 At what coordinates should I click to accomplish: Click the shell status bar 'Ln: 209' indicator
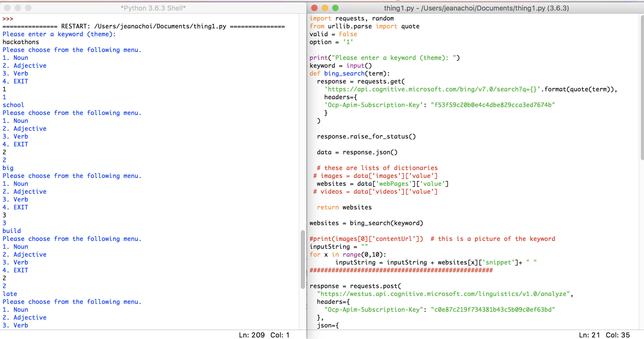coord(252,335)
